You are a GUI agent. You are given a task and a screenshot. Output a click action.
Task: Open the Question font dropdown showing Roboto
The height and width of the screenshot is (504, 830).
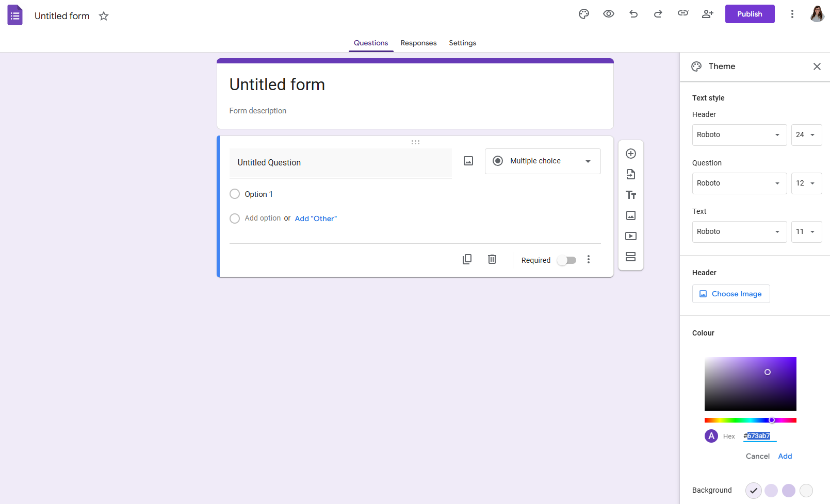[x=739, y=183]
